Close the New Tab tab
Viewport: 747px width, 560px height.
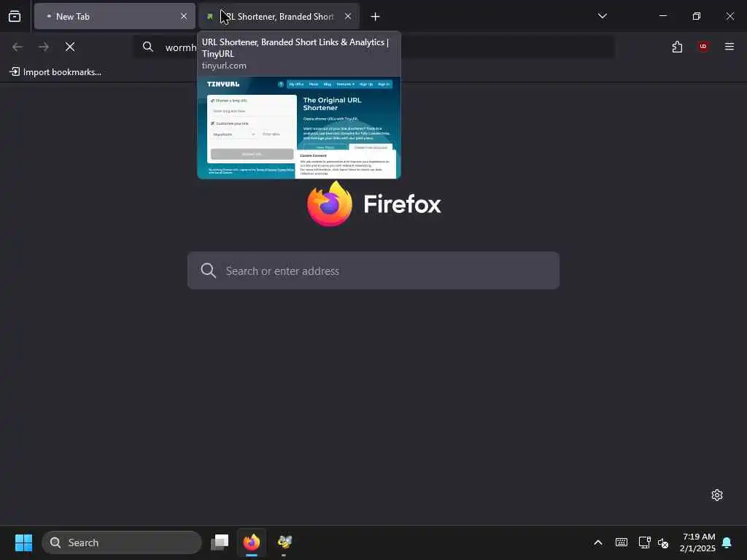pos(184,16)
